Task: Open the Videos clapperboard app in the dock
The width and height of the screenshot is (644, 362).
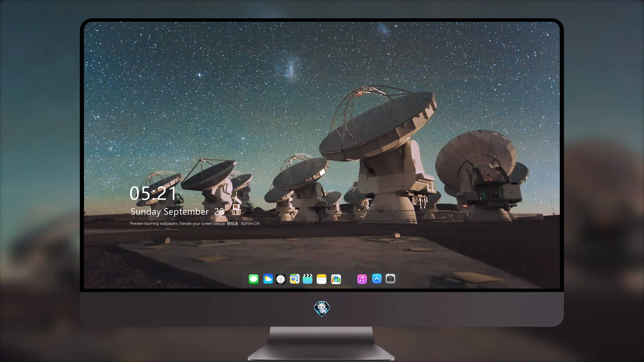Action: click(x=308, y=279)
